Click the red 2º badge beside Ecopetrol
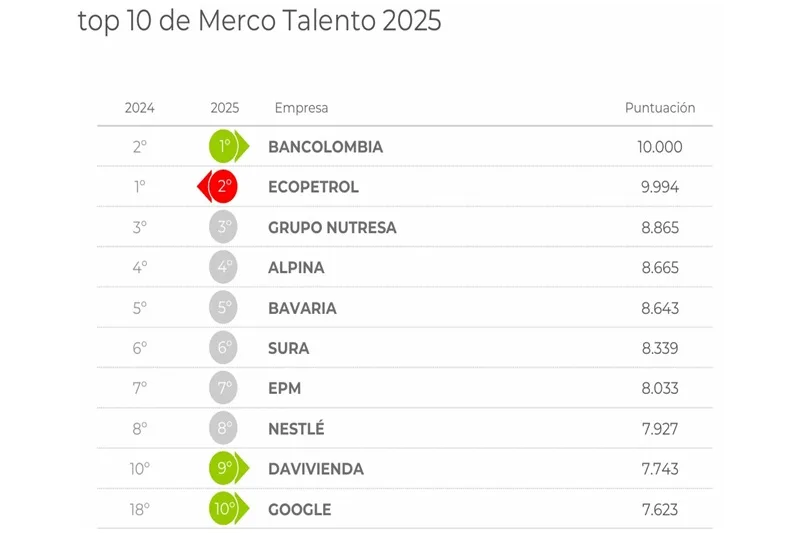 (x=223, y=187)
